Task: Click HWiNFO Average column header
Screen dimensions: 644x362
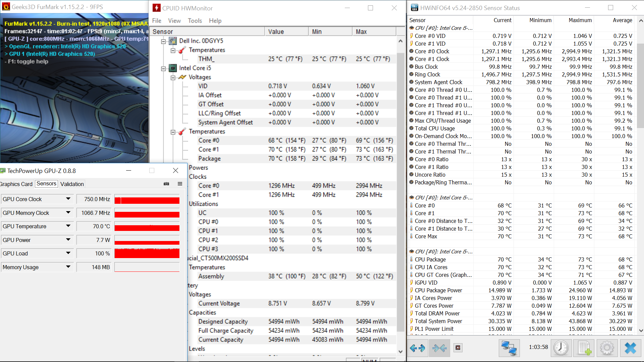Action: pos(614,20)
